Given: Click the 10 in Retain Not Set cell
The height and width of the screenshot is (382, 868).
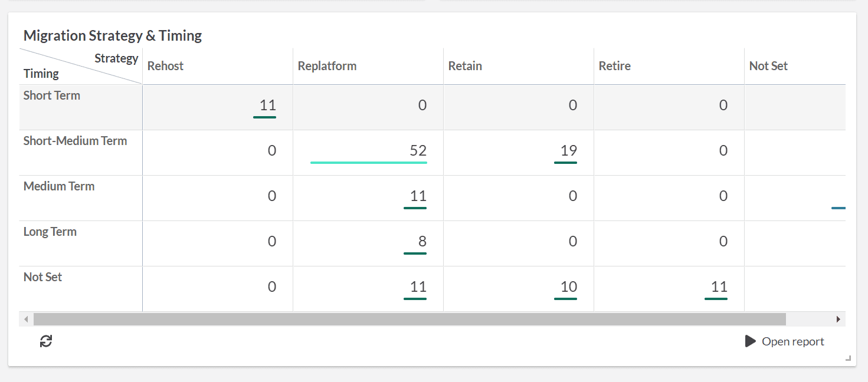Looking at the screenshot, I should pos(568,287).
